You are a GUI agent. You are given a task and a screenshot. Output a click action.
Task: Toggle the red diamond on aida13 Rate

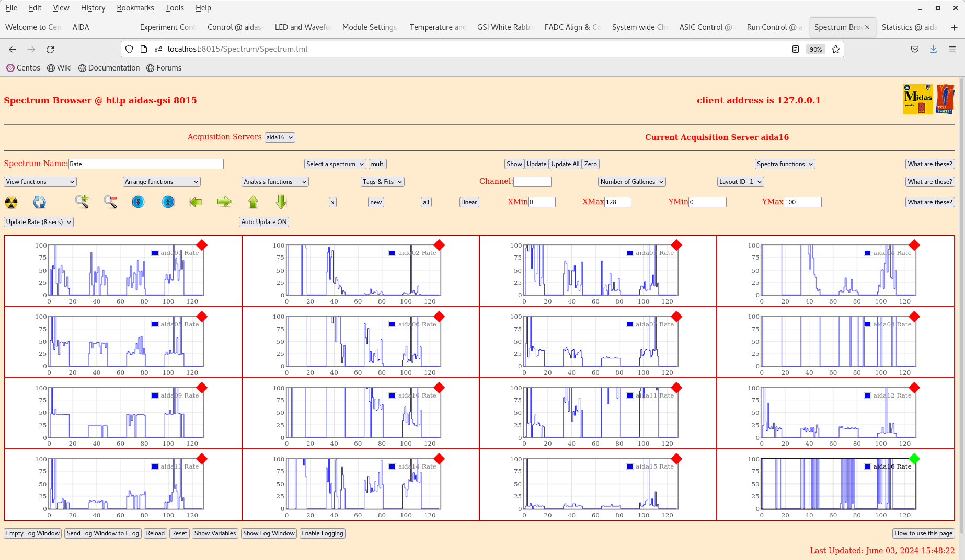tap(202, 459)
